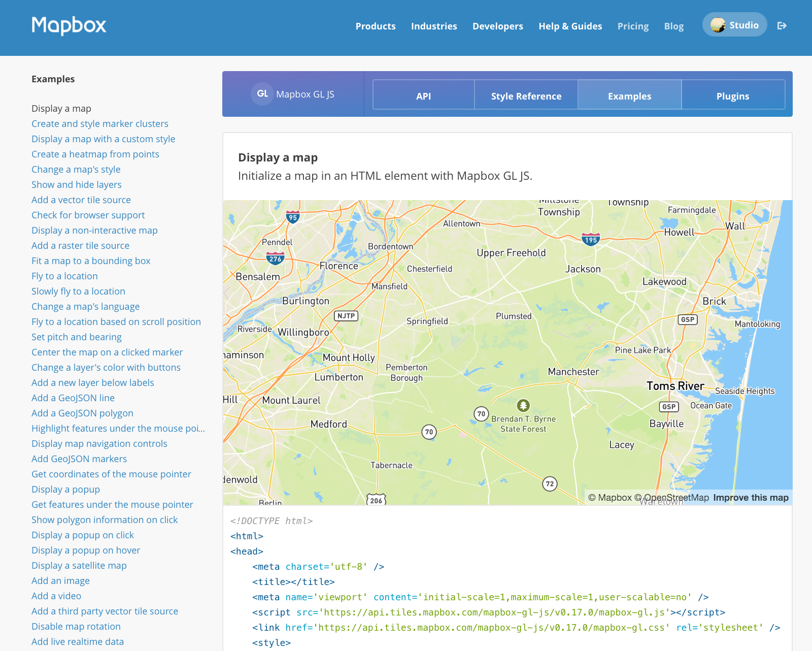Open the Products menu

376,26
